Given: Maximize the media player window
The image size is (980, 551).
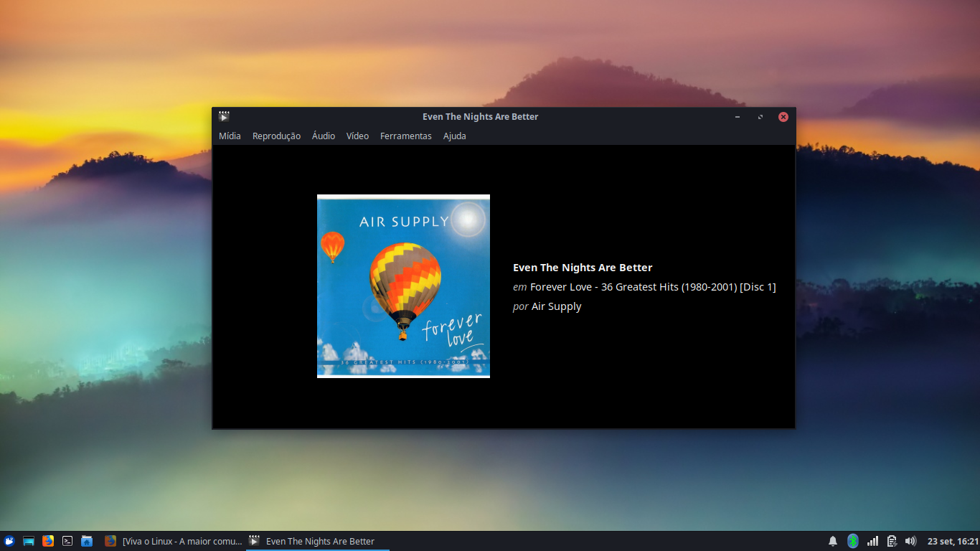Looking at the screenshot, I should [x=760, y=116].
